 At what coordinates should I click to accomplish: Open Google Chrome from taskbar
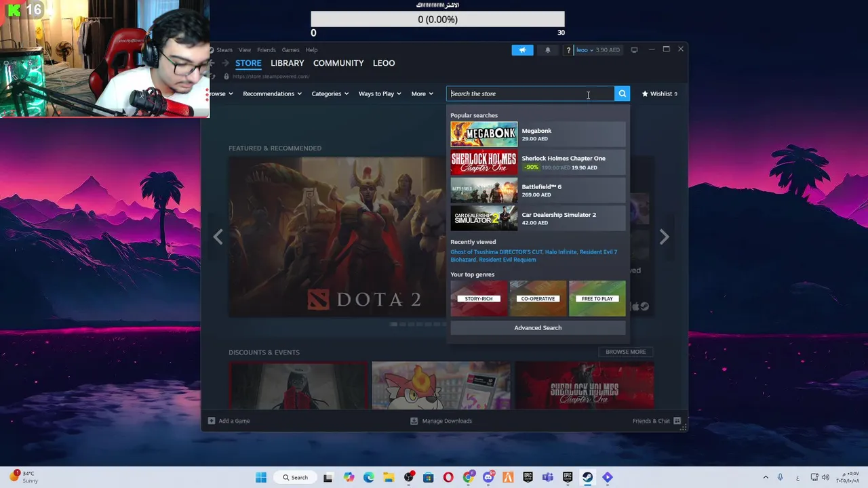click(x=469, y=477)
